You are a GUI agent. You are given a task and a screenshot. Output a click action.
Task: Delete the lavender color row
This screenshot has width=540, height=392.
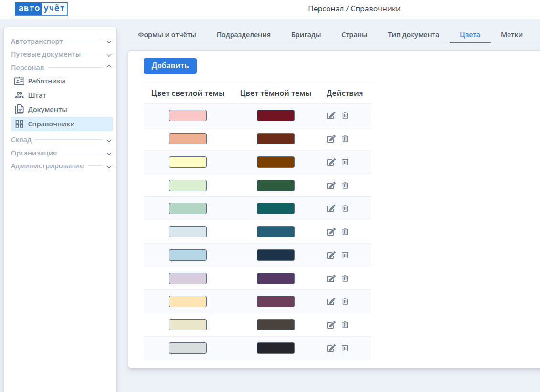tap(345, 279)
